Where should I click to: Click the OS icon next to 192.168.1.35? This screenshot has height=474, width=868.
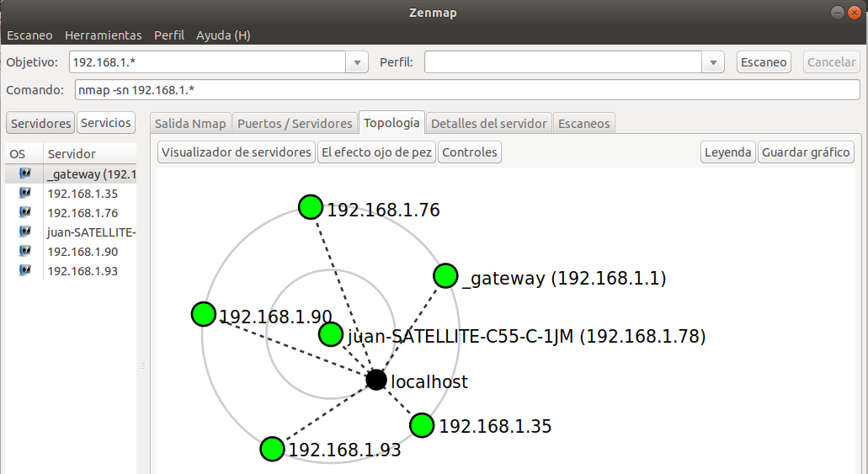pyautogui.click(x=25, y=194)
